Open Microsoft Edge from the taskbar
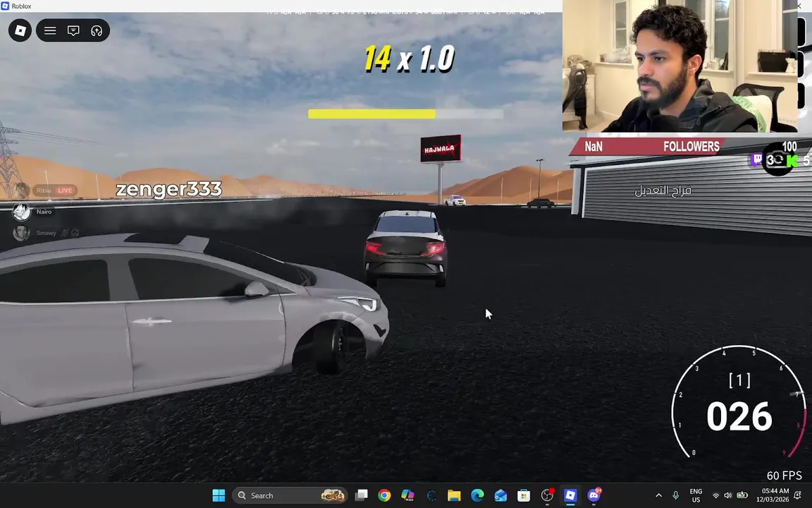Viewport: 812px width, 508px height. click(477, 495)
